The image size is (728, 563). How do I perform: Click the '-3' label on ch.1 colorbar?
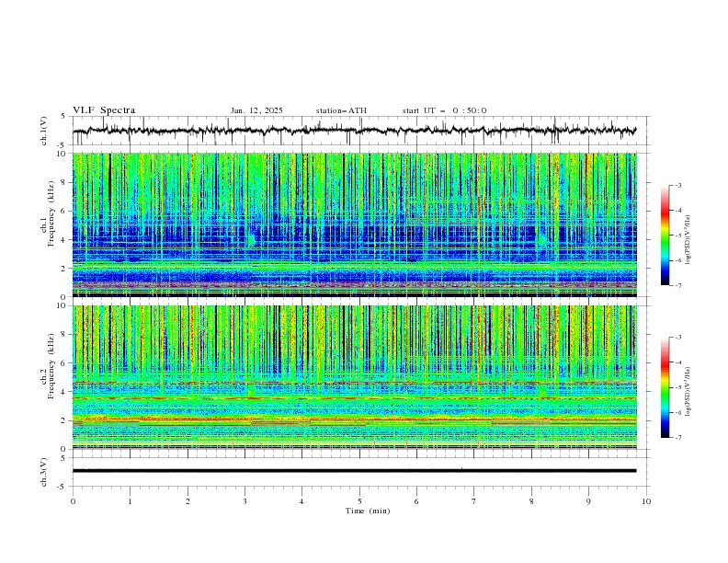tap(677, 185)
